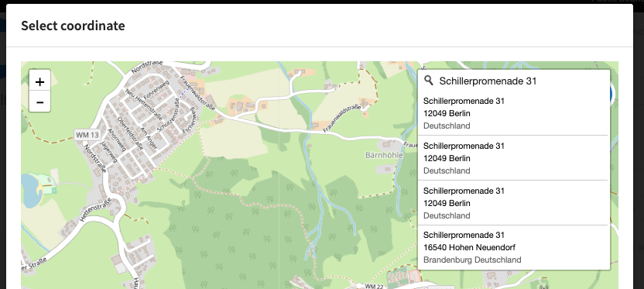Zoom in on the map

tap(39, 82)
